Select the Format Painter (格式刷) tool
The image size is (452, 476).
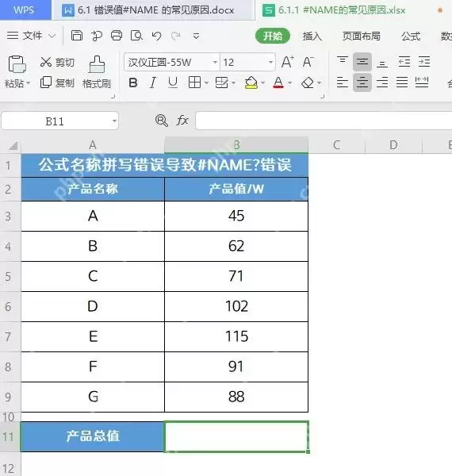[97, 72]
